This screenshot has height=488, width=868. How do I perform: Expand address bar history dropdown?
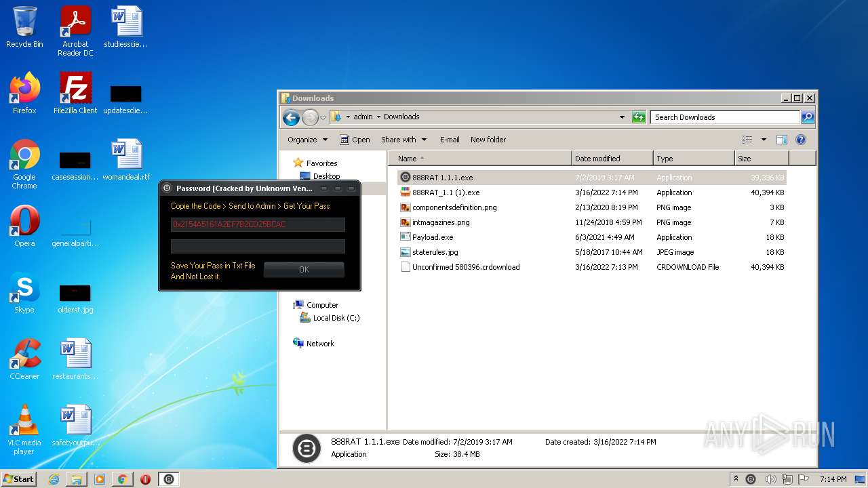coord(622,117)
